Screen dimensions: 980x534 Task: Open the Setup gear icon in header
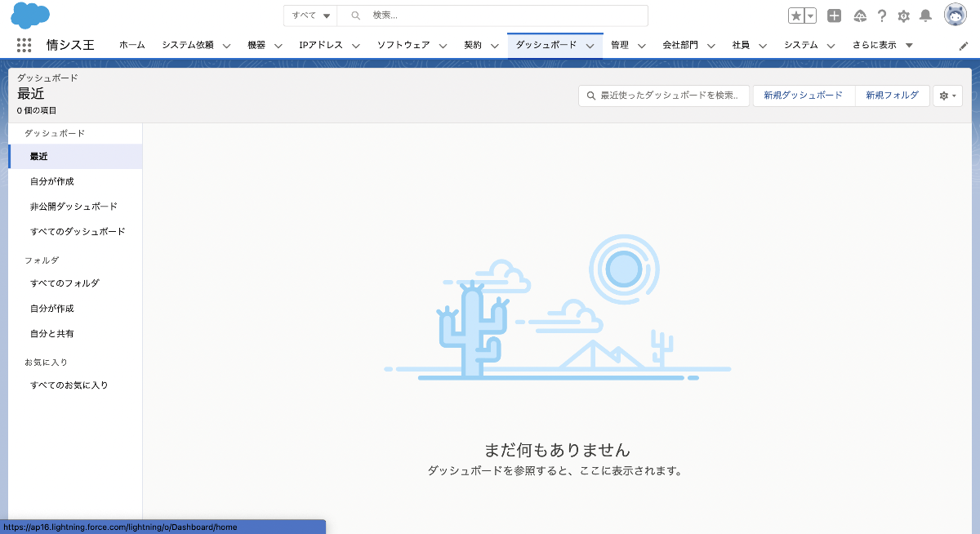pos(903,16)
